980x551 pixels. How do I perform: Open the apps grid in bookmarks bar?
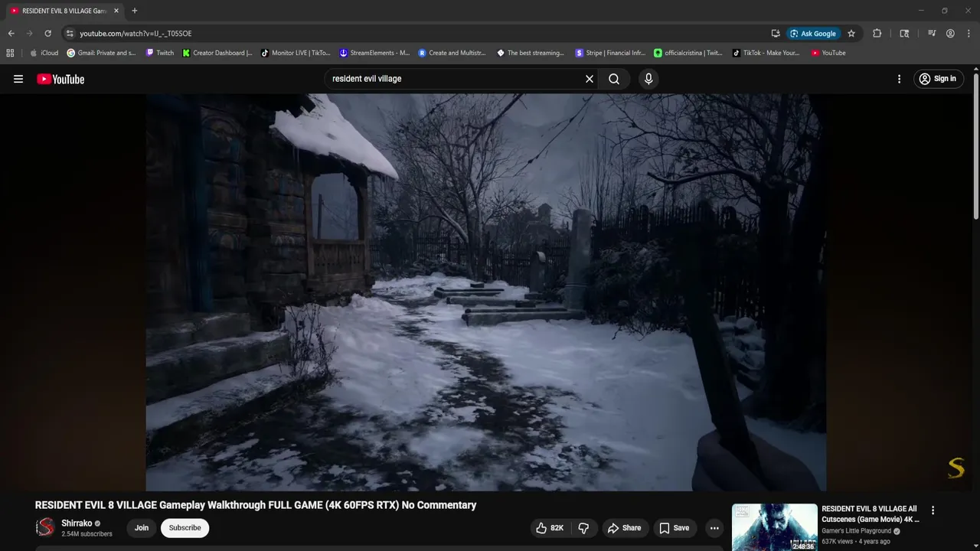10,53
